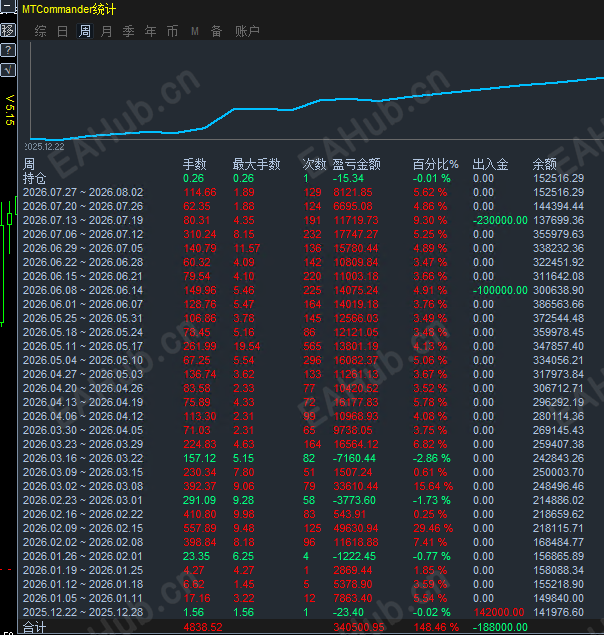Click the 手数 column header
This screenshot has width=604, height=635.
coord(195,164)
